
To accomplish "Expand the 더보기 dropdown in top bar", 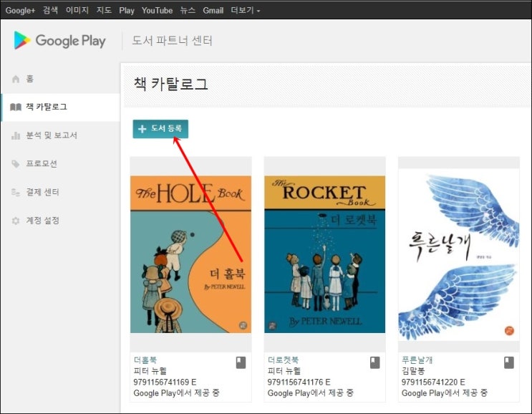I will [246, 10].
